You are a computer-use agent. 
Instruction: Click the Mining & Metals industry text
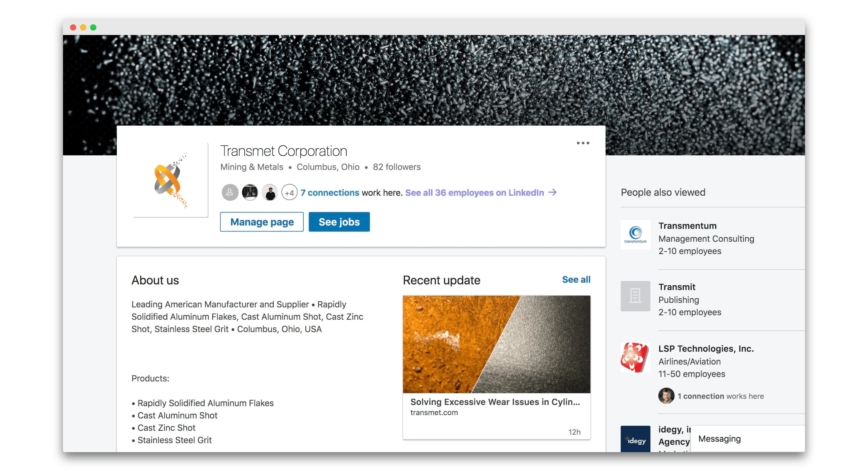(252, 167)
